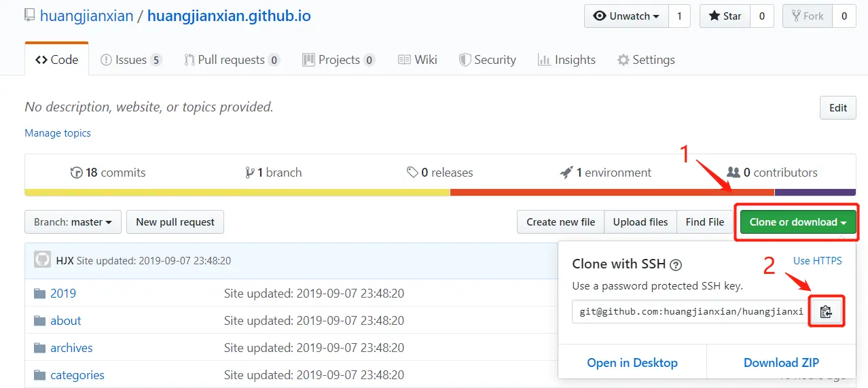
Task: View the watchers count 1
Action: (x=679, y=16)
